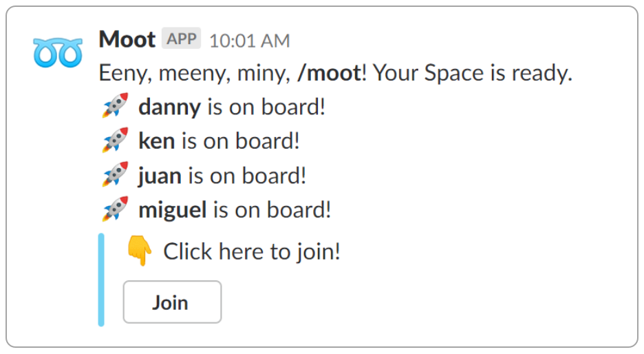Image resolution: width=644 pixels, height=354 pixels.
Task: Click the "Click here to join!" text
Action: click(x=252, y=251)
